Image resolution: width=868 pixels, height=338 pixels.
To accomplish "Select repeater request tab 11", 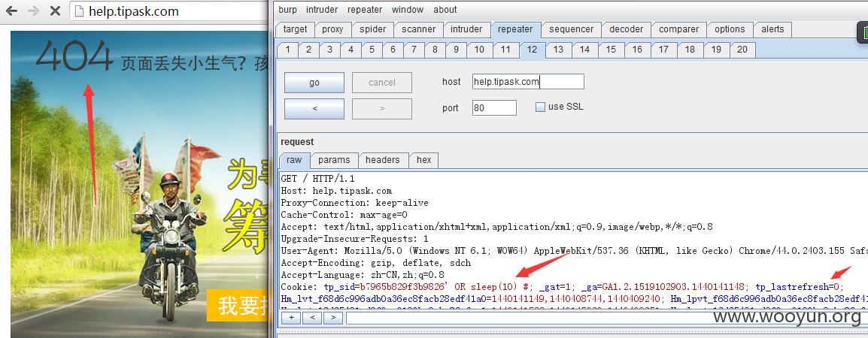I will (505, 50).
